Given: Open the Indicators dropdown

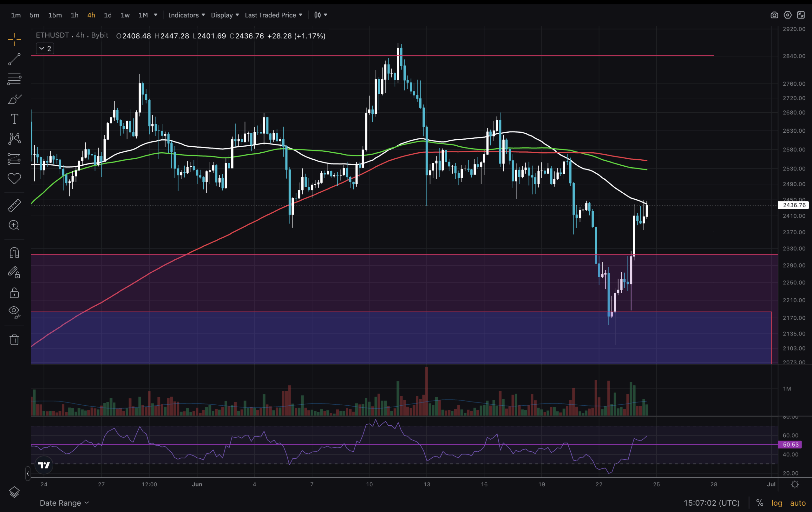Looking at the screenshot, I should click(x=187, y=15).
